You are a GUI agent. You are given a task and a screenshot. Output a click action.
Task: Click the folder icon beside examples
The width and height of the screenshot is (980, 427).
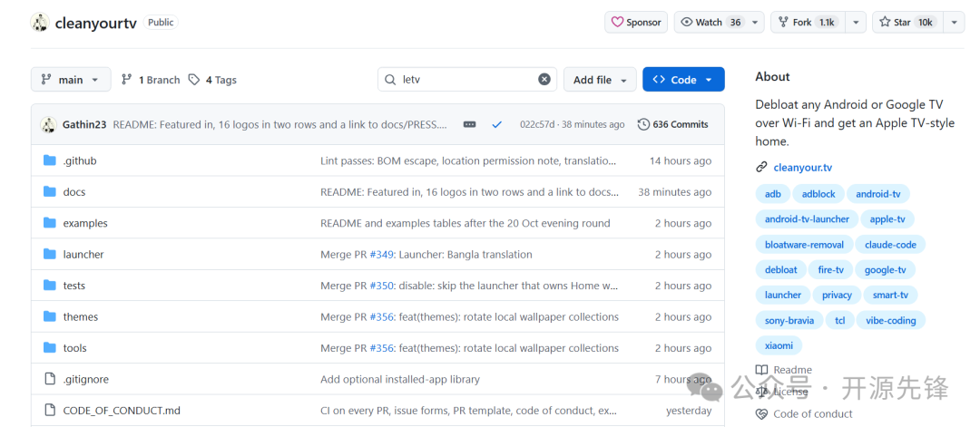(x=50, y=223)
